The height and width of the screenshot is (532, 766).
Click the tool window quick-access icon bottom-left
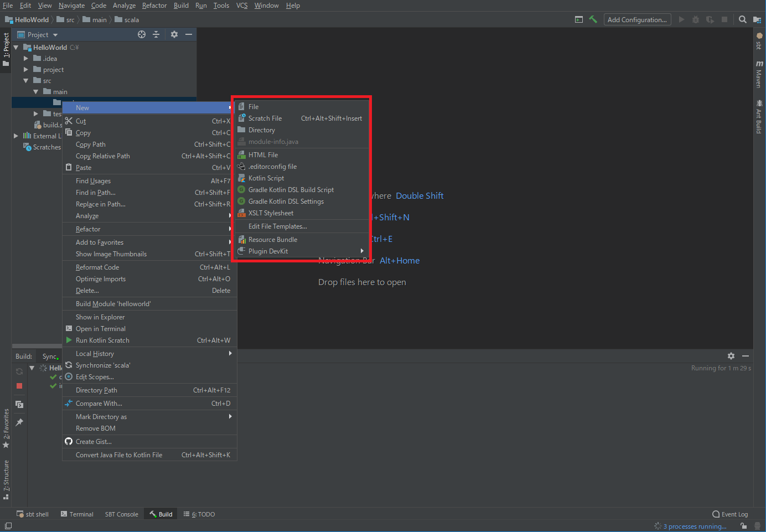(8, 526)
